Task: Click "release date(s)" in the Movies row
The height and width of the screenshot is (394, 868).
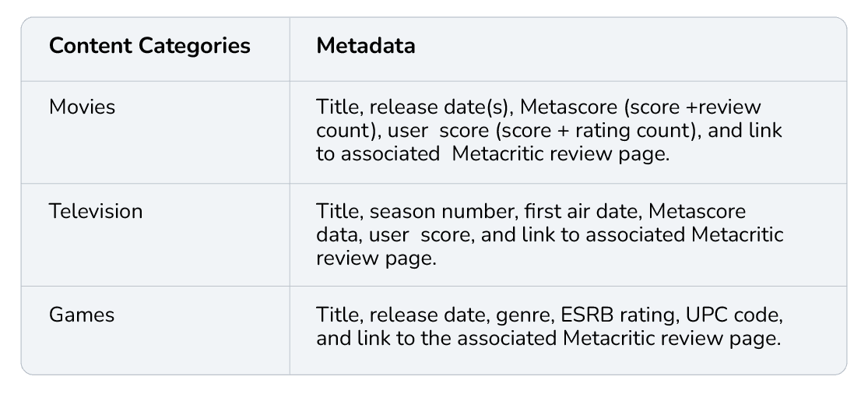Action: (441, 107)
